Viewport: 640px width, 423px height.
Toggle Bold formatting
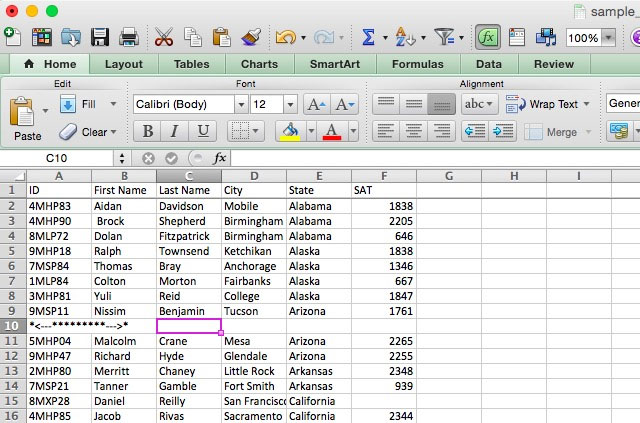(x=148, y=131)
